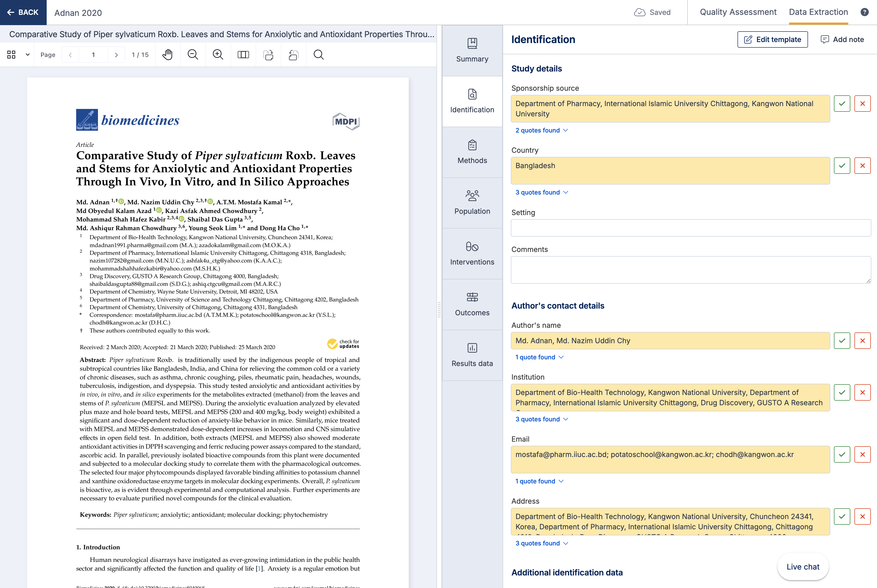This screenshot has height=588, width=877.
Task: Reject the Address suggestion
Action: pyautogui.click(x=862, y=516)
